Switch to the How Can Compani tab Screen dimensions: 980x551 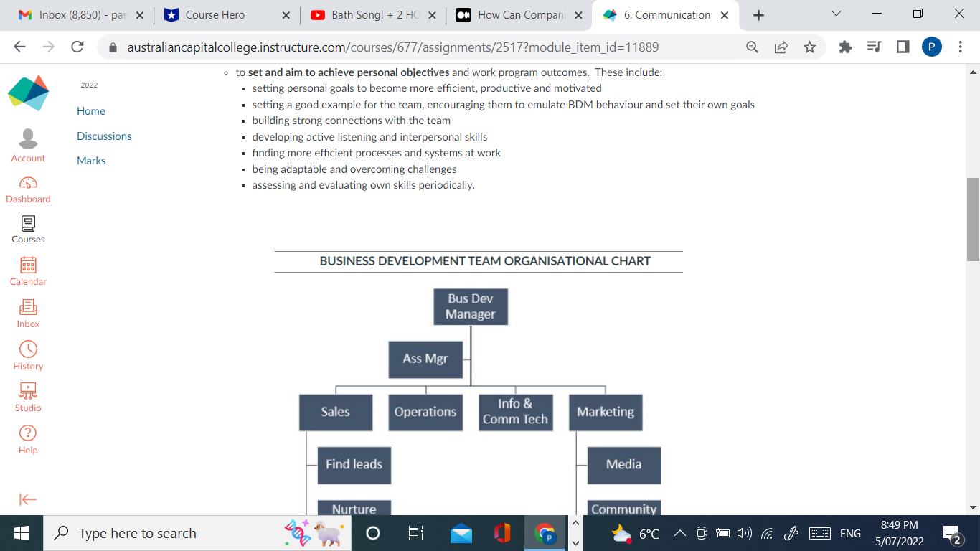[x=519, y=15]
